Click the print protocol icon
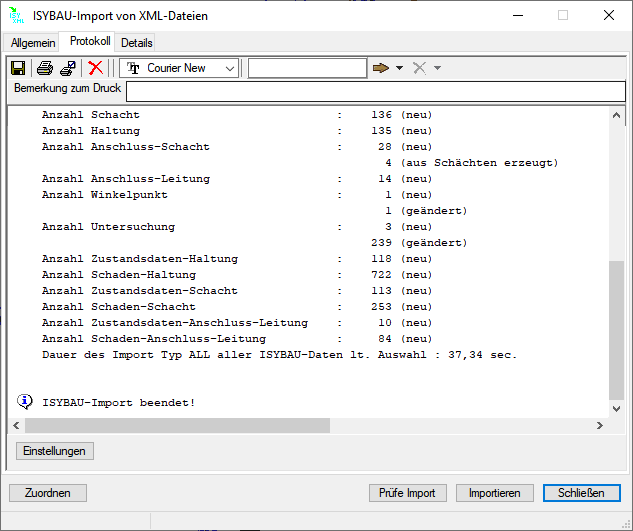Image resolution: width=633 pixels, height=531 pixels. tap(45, 68)
